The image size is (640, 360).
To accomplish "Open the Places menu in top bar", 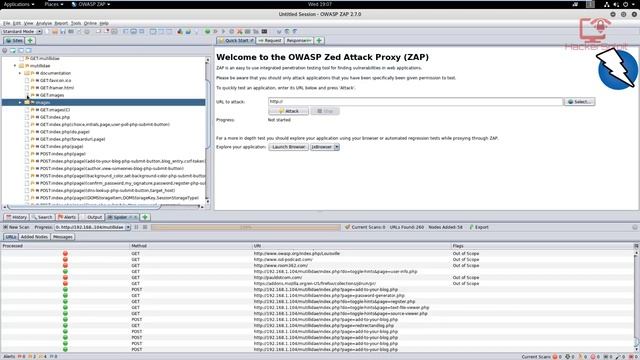I will coord(53,4).
